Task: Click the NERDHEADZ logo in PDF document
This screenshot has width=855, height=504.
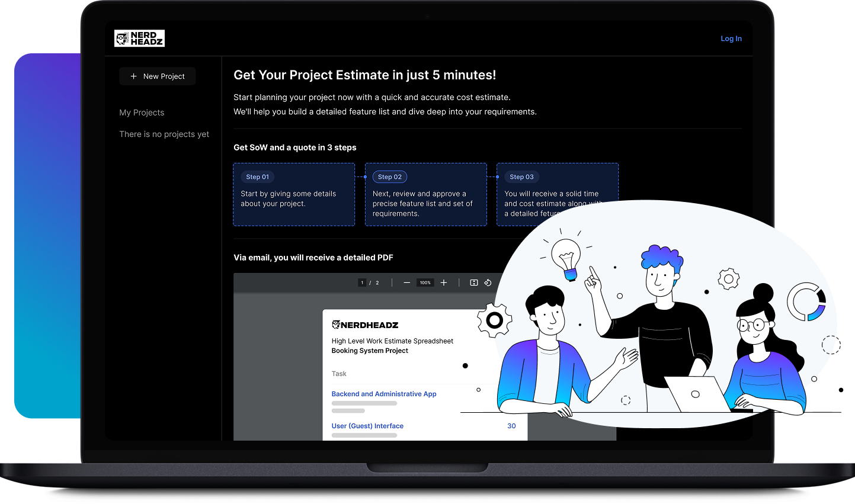Action: pyautogui.click(x=365, y=325)
